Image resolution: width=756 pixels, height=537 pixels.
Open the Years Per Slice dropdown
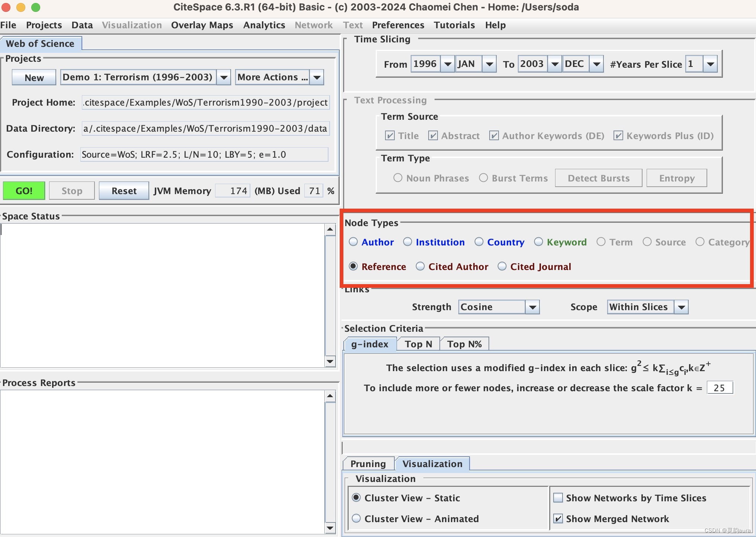click(x=710, y=64)
